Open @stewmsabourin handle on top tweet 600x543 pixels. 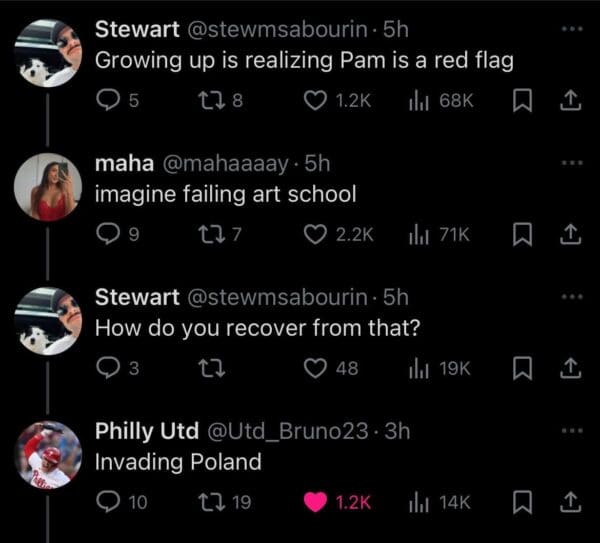coord(277,29)
